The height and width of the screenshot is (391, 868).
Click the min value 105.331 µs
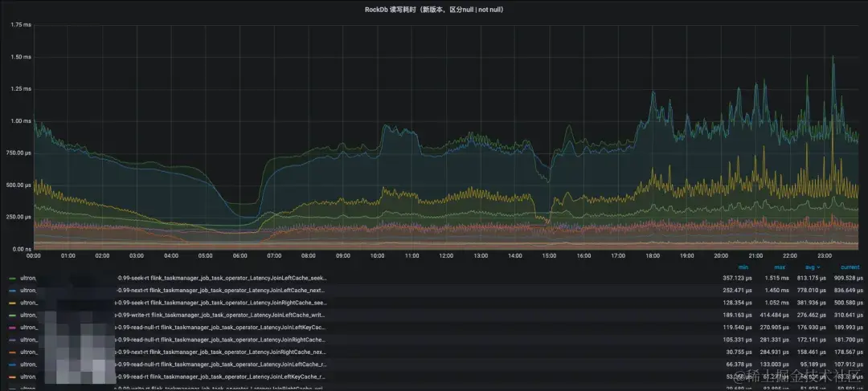pos(737,340)
